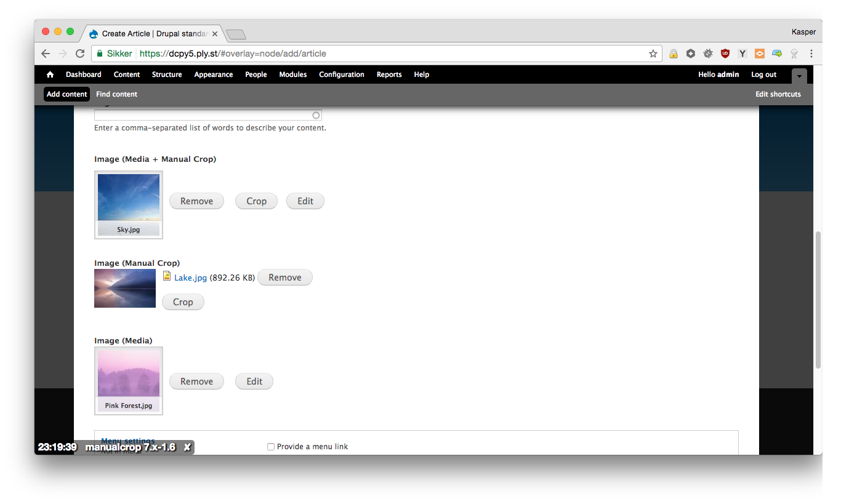Remove the Pink Forest.jpg image
This screenshot has width=857, height=504.
196,382
